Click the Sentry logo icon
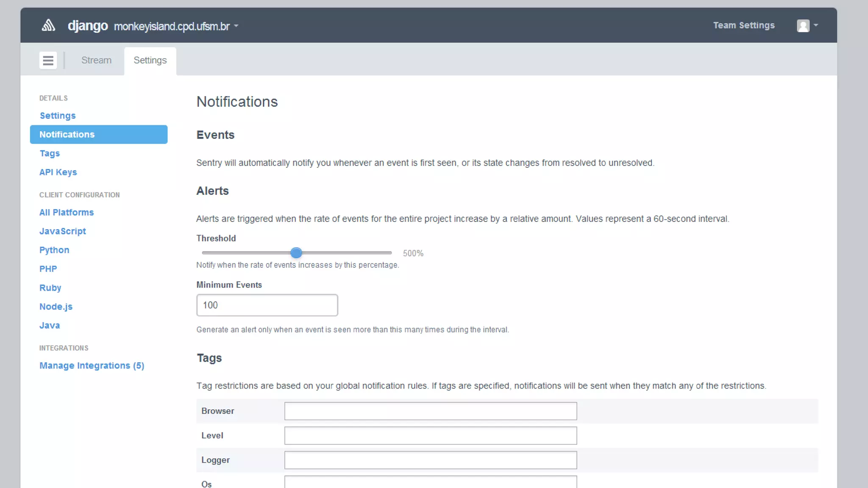Screen dimensions: 868x488 pyautogui.click(x=48, y=25)
